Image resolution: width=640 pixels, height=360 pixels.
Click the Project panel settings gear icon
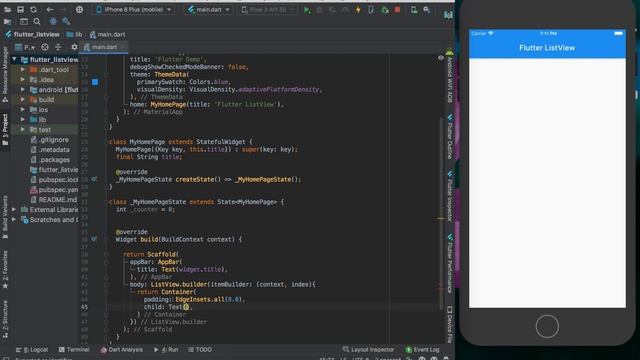point(74,47)
